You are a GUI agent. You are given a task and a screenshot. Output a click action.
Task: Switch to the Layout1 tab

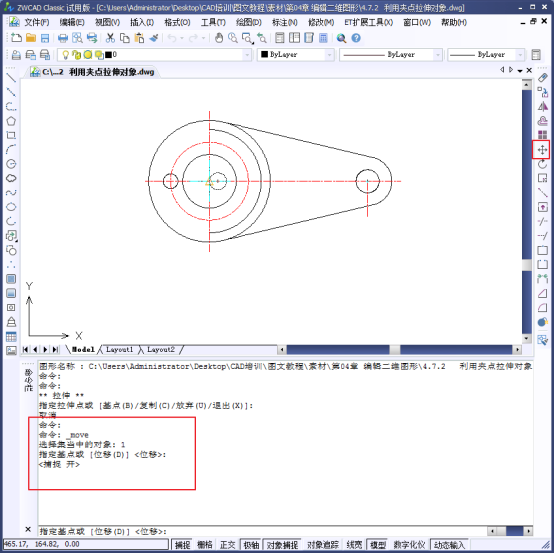click(119, 349)
